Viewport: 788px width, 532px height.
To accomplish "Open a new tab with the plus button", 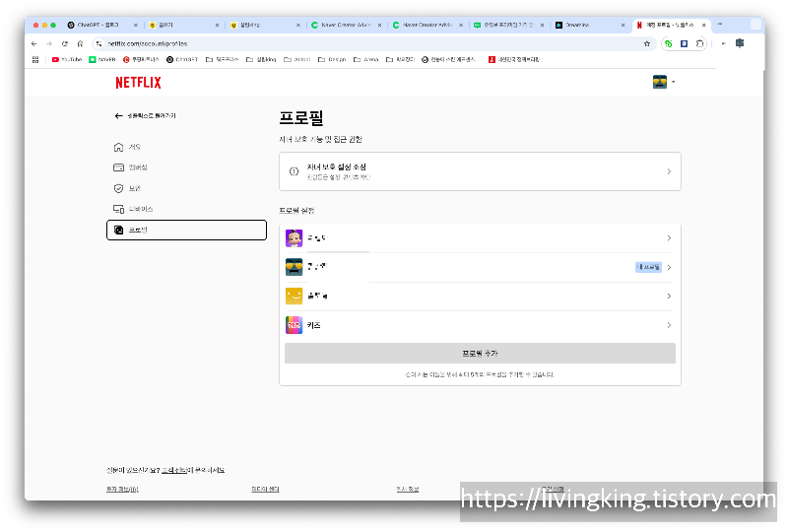I will click(720, 24).
